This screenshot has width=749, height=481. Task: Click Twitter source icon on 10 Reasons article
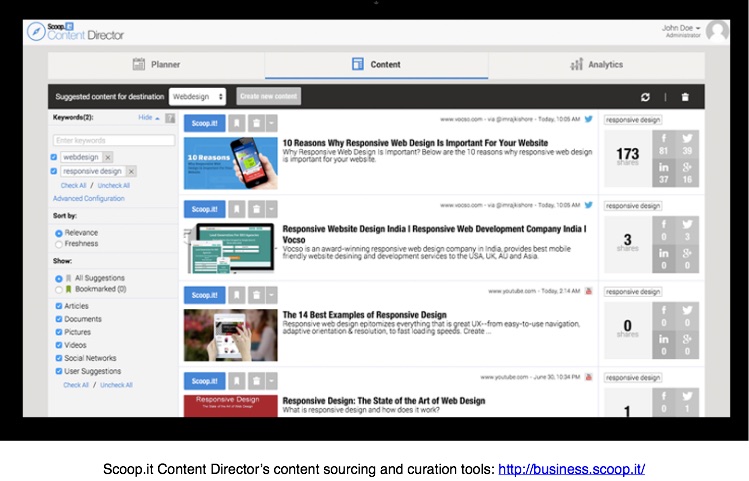click(x=588, y=119)
